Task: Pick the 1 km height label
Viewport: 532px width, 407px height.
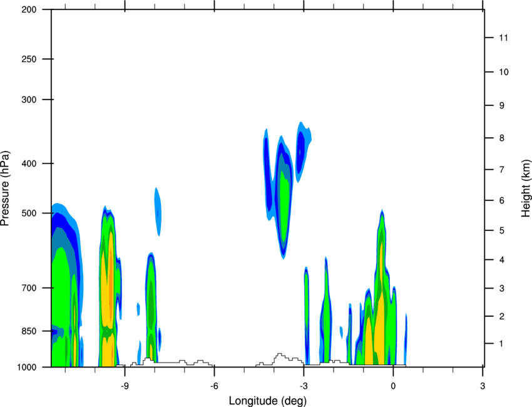Action: pyautogui.click(x=502, y=344)
